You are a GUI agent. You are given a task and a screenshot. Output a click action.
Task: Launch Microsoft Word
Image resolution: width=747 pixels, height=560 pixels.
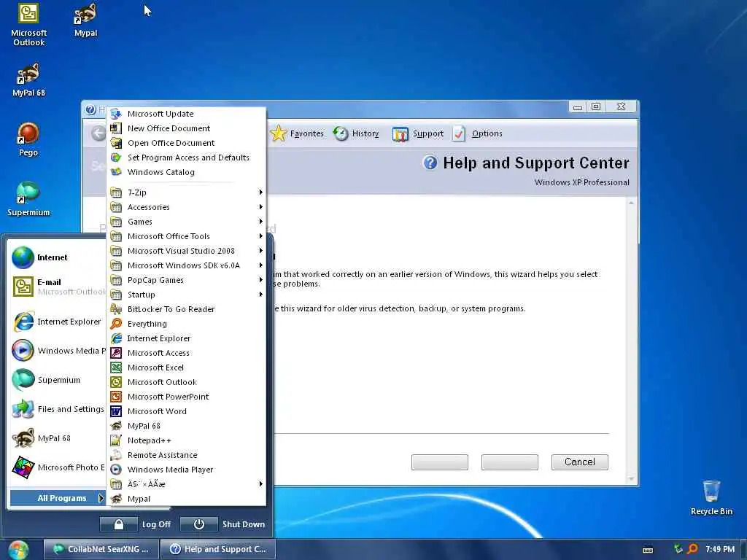pyautogui.click(x=186, y=411)
